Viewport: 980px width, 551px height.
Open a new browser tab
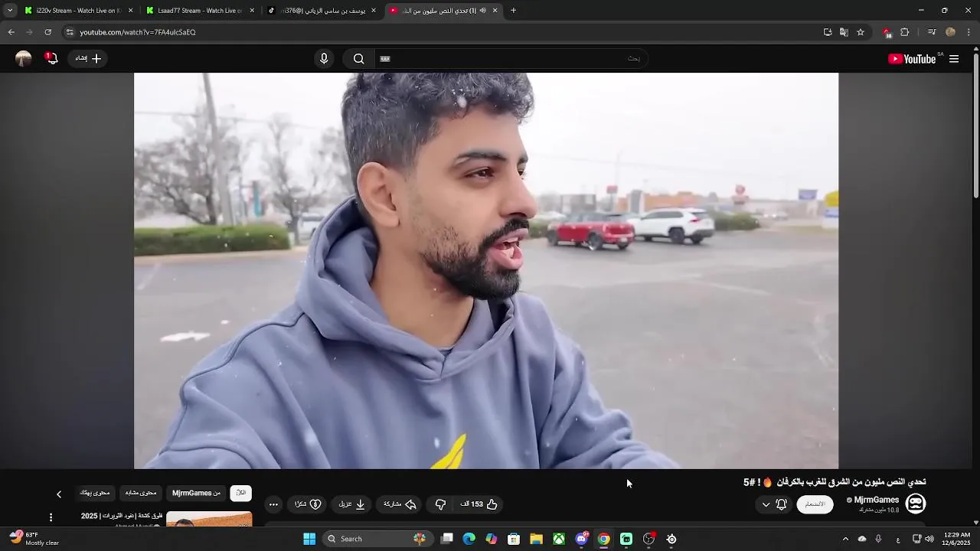513,11
